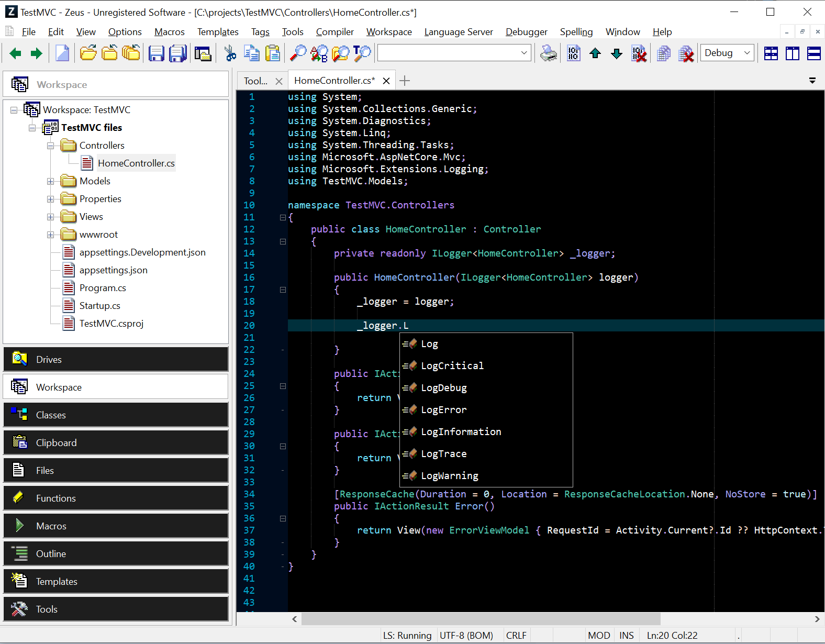The height and width of the screenshot is (644, 825).
Task: Click the grid window-layout toolbar icon
Action: (771, 53)
